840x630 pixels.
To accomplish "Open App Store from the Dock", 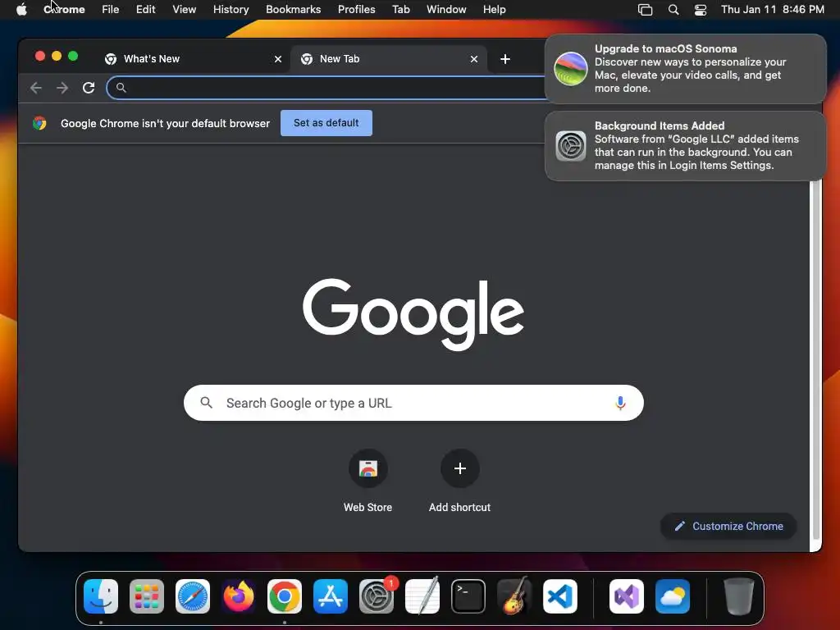I will (x=331, y=596).
